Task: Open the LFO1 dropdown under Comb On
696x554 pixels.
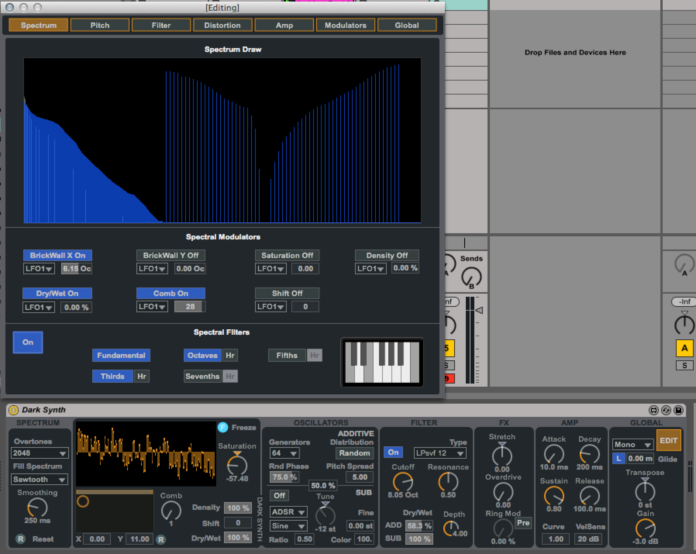Action: coord(153,306)
